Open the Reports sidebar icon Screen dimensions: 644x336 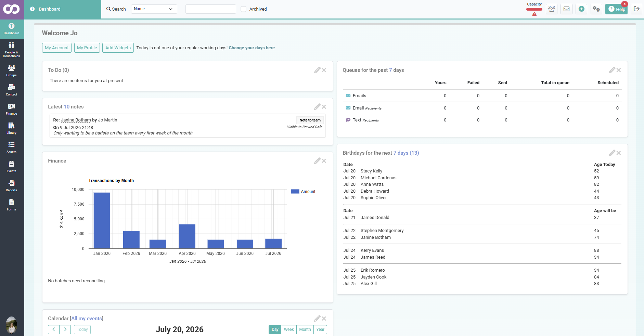click(12, 186)
